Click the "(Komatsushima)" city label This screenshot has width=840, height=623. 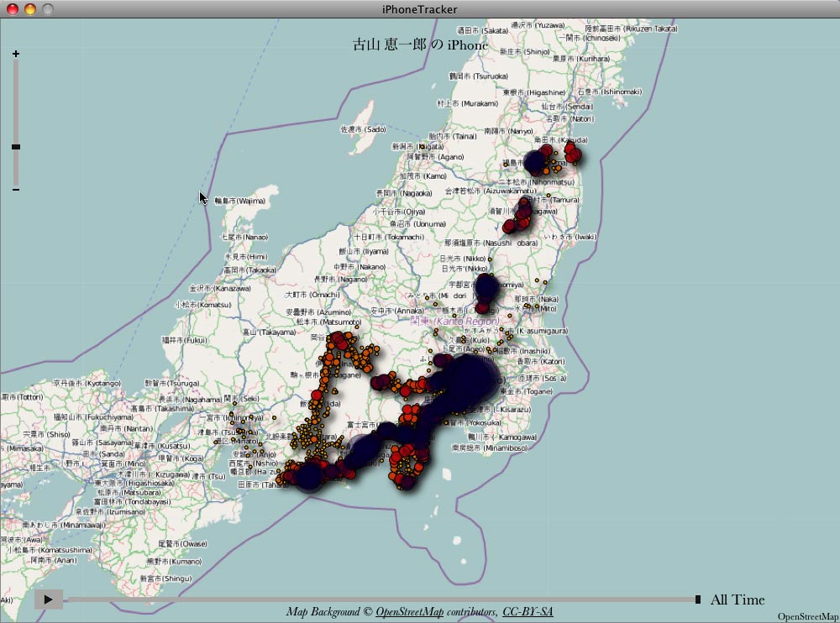[x=64, y=550]
